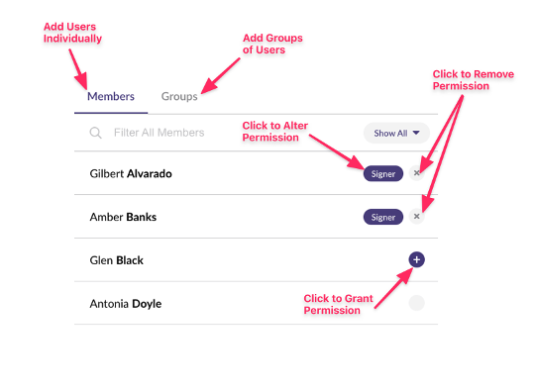Image resolution: width=535 pixels, height=392 pixels.
Task: Remove Gilbert Alvarado's permission with the x icon
Action: click(416, 173)
